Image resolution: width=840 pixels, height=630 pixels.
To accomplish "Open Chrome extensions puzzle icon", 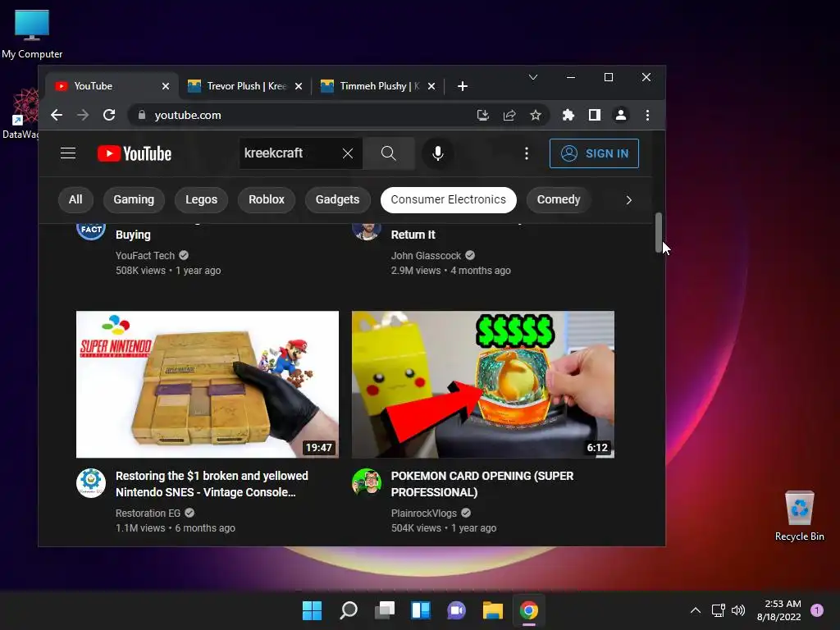I will [x=568, y=115].
